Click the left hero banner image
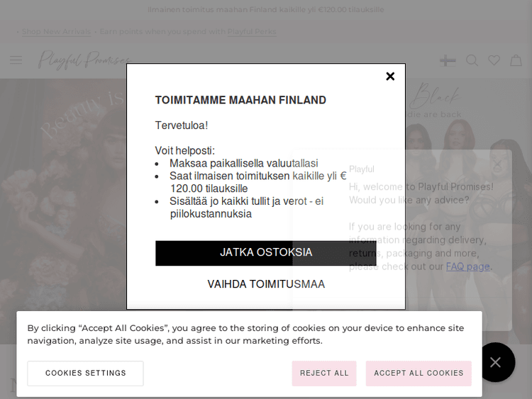The image size is (532, 399). pos(64,213)
